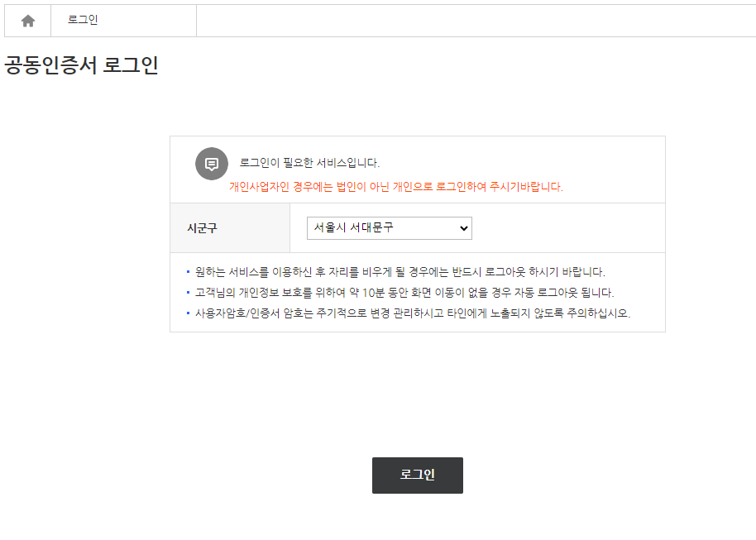This screenshot has height=540, width=756.
Task: Open the 시군구 district dropdown
Action: coord(389,228)
